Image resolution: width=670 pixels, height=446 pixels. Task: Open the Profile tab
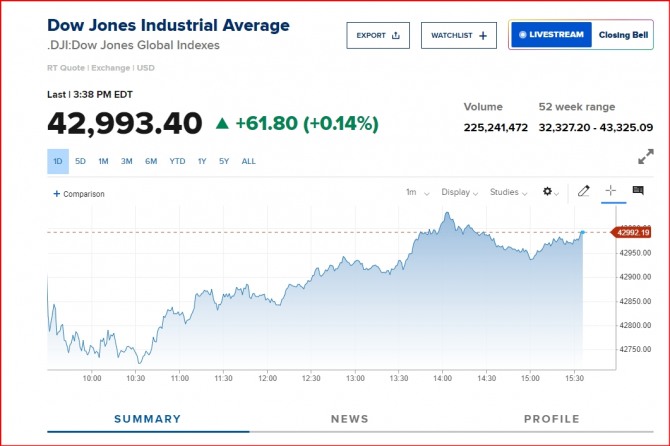click(x=551, y=419)
